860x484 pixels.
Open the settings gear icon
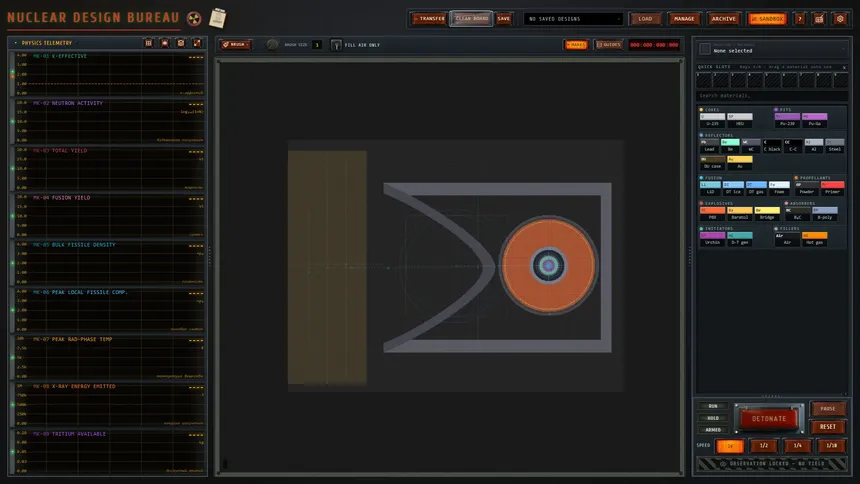pyautogui.click(x=840, y=19)
